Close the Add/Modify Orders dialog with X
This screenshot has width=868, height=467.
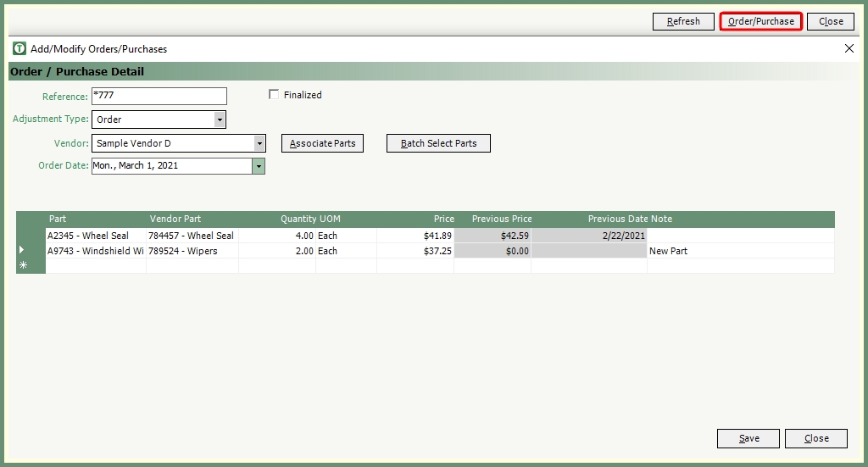849,49
